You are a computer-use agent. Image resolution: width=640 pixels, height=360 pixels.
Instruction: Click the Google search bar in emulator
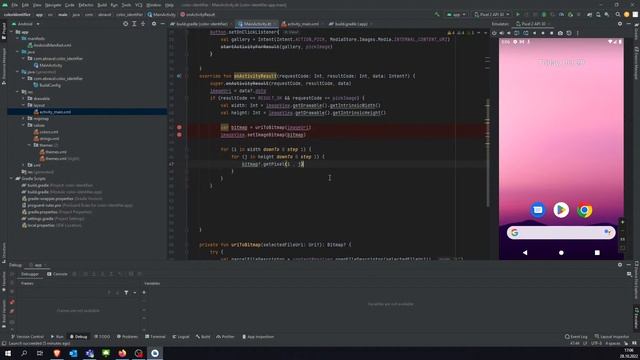pos(561,233)
